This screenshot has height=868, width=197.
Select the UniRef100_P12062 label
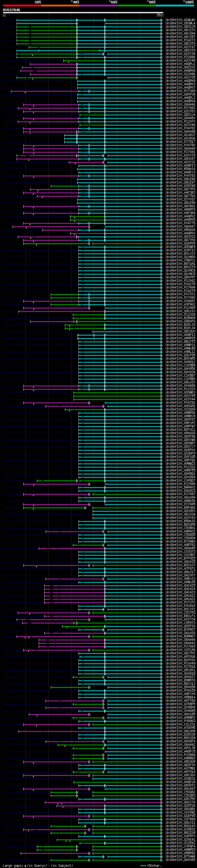click(180, 281)
